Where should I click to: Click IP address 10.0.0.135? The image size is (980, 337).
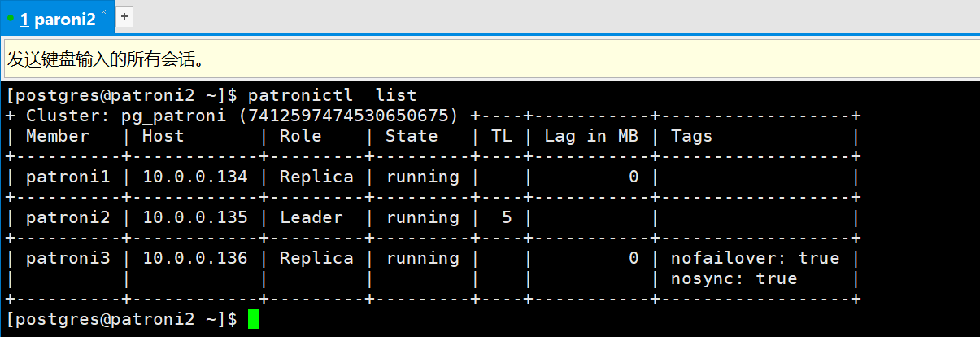pyautogui.click(x=194, y=217)
